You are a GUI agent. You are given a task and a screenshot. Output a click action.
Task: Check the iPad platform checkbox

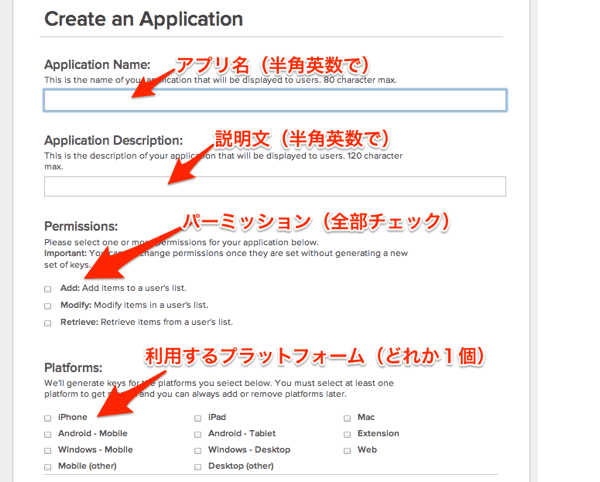(x=198, y=418)
